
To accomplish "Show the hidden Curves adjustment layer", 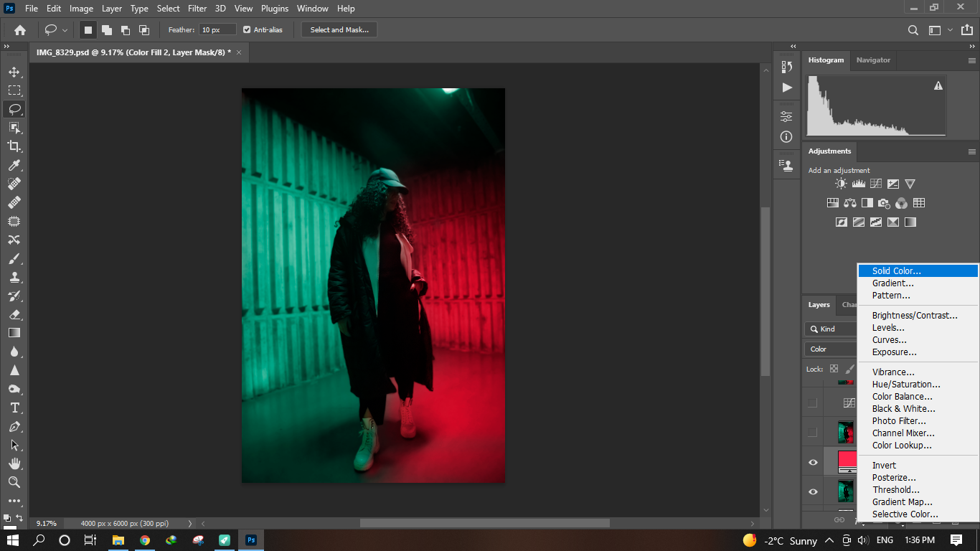I will [813, 402].
